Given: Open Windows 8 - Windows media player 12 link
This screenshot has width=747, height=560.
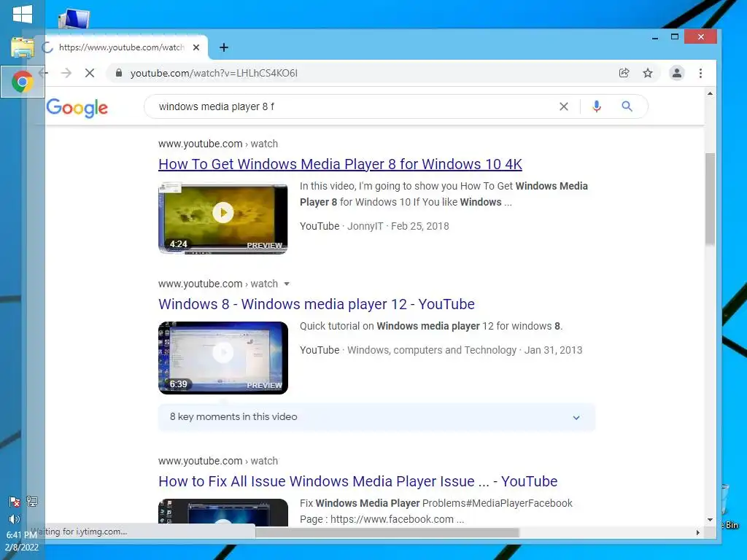Looking at the screenshot, I should pyautogui.click(x=317, y=304).
